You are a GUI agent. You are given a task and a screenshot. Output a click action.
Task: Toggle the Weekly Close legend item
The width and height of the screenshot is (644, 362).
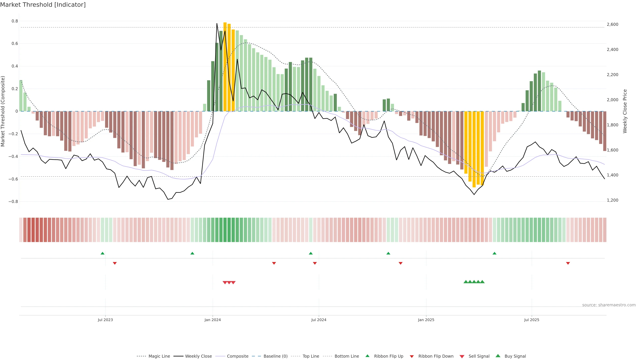(198, 356)
